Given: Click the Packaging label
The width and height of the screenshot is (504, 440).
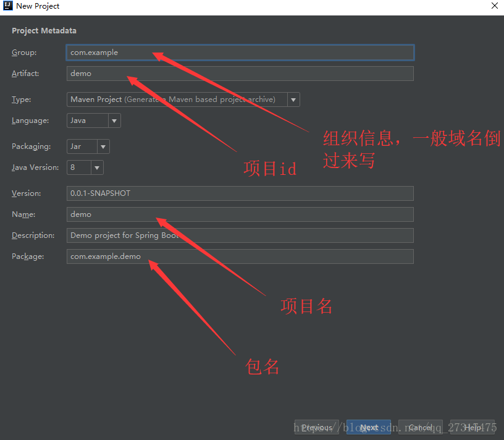Looking at the screenshot, I should click(x=31, y=146).
